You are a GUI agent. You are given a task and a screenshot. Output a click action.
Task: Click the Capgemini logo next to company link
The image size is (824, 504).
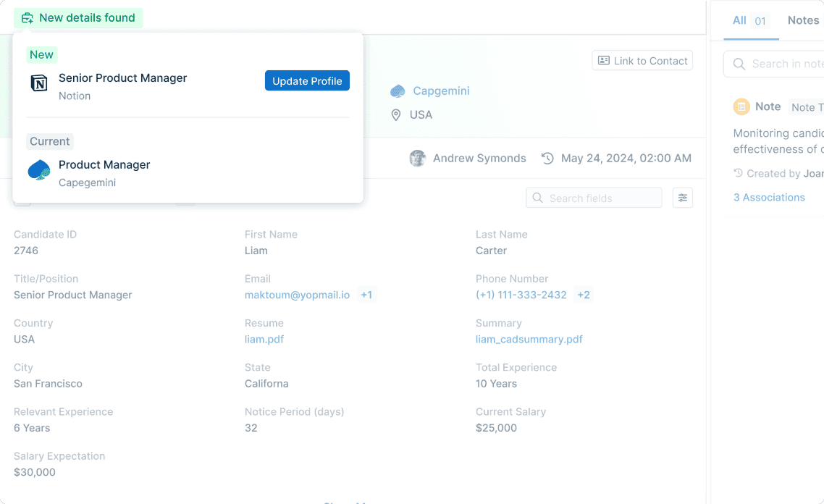coord(398,91)
